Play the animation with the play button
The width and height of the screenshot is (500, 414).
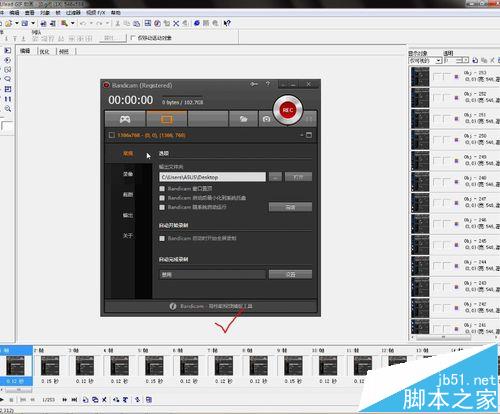(2, 399)
